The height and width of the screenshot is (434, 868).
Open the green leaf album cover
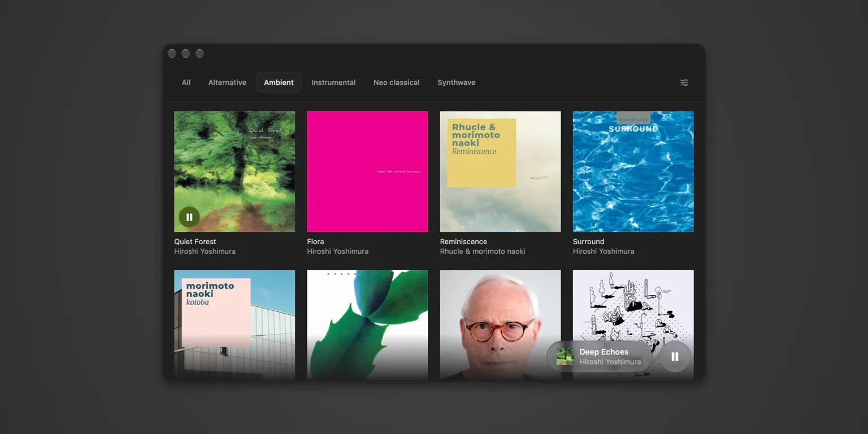pos(367,324)
